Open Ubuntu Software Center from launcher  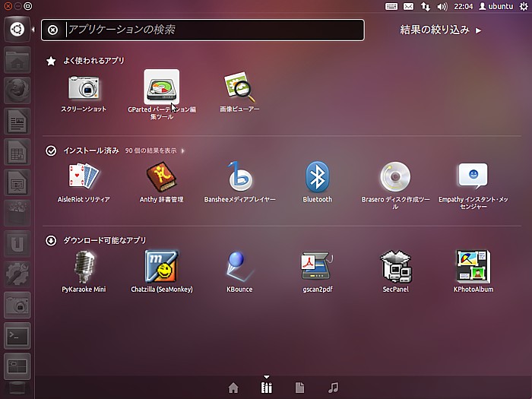(17, 213)
